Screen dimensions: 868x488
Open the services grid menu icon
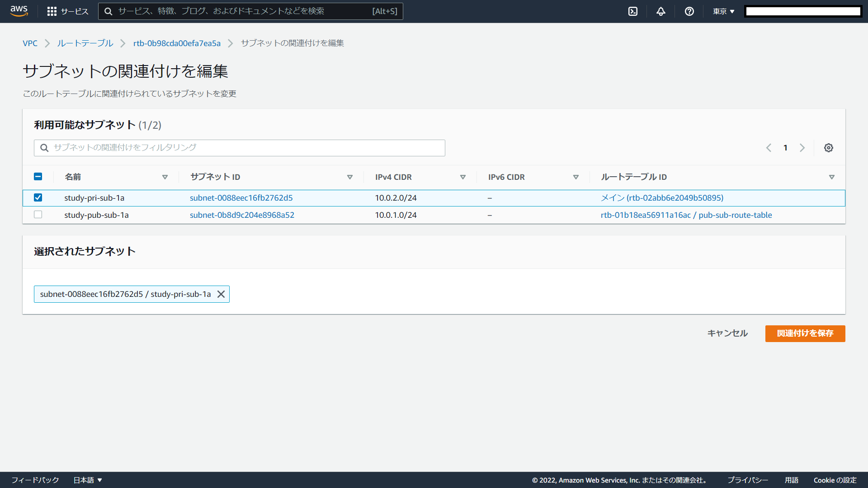(52, 11)
